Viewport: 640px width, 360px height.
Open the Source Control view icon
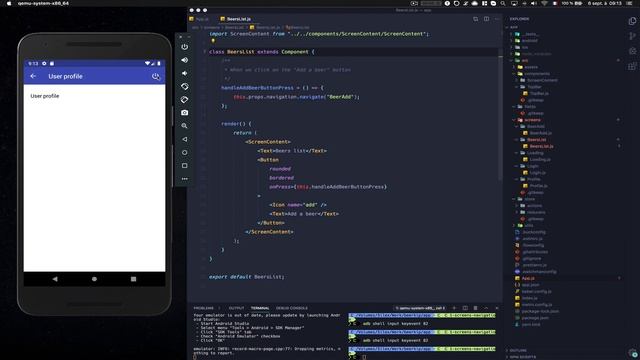(x=632, y=36)
